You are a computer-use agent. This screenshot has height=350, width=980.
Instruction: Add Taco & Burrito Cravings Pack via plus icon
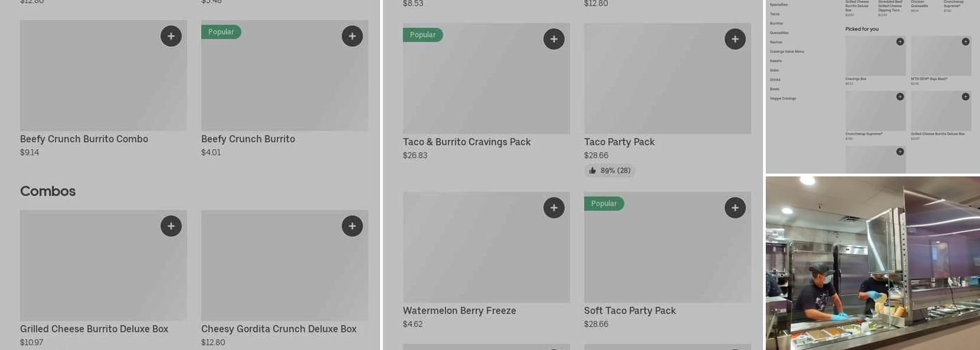[x=554, y=39]
